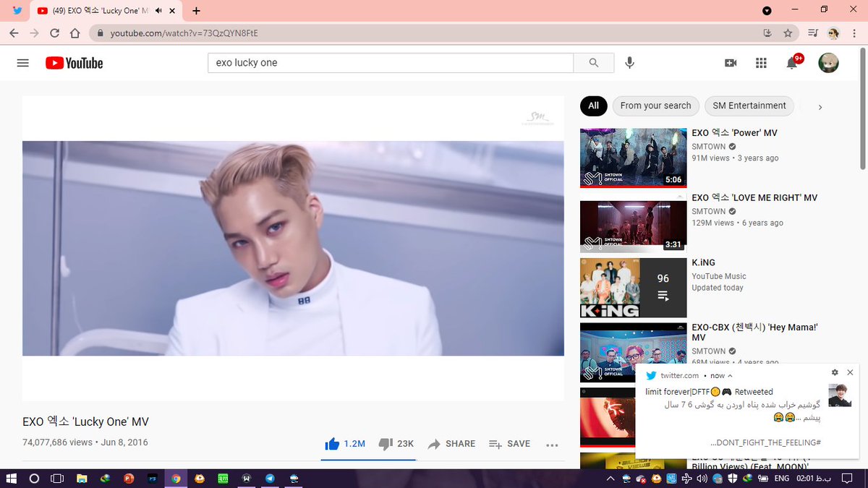868x488 pixels.
Task: Mute the tab via speaker icon
Action: point(158,11)
